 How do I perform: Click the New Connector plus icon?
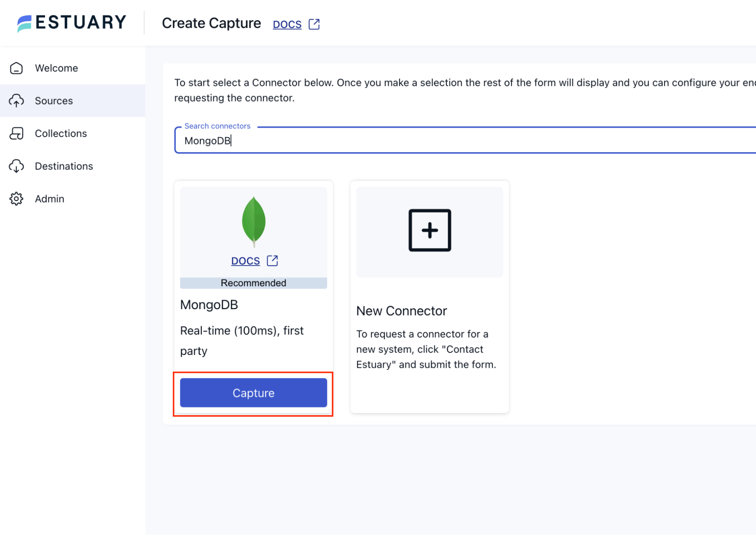[x=430, y=230]
